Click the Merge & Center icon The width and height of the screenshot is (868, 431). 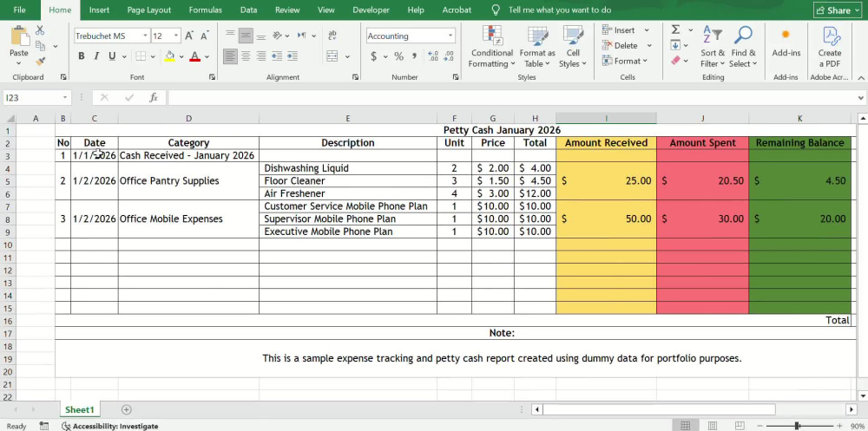332,56
